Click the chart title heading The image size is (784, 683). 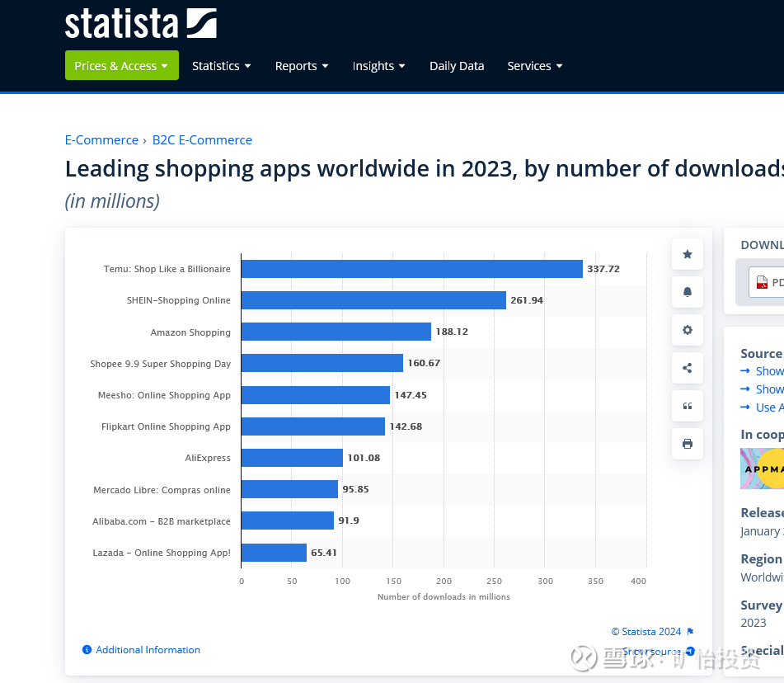[425, 168]
